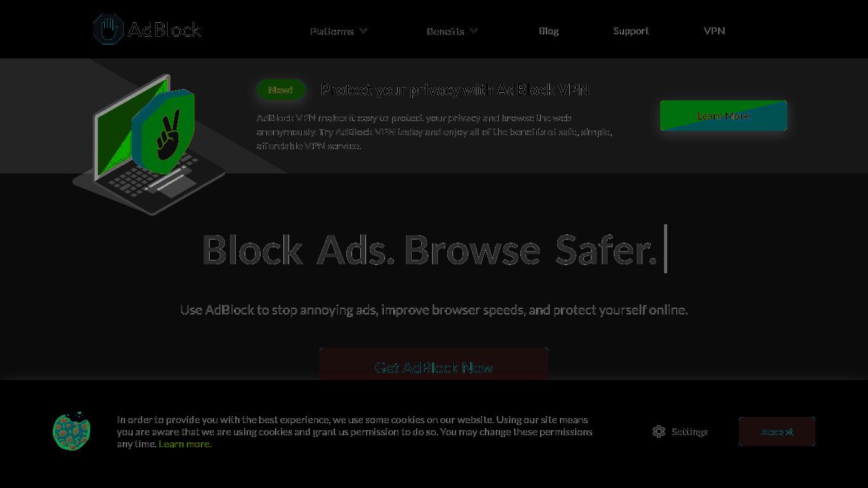The image size is (868, 488).
Task: Click the New! badge
Action: point(281,90)
